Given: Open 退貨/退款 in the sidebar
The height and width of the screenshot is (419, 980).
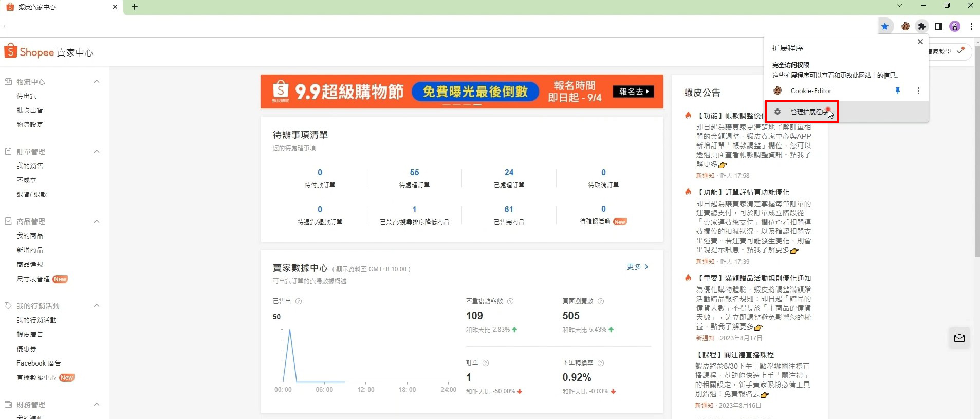Looking at the screenshot, I should pos(31,195).
